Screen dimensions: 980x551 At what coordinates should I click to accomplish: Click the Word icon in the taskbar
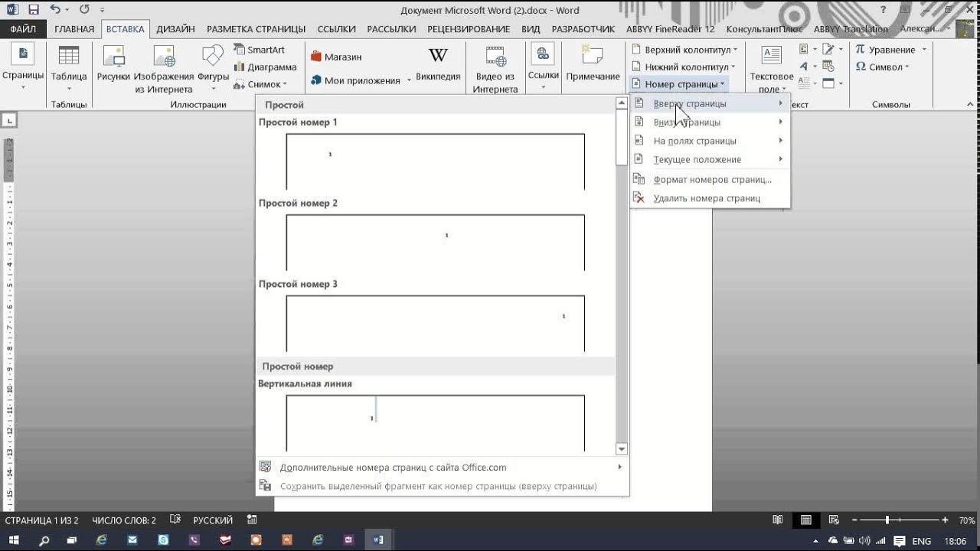[378, 540]
